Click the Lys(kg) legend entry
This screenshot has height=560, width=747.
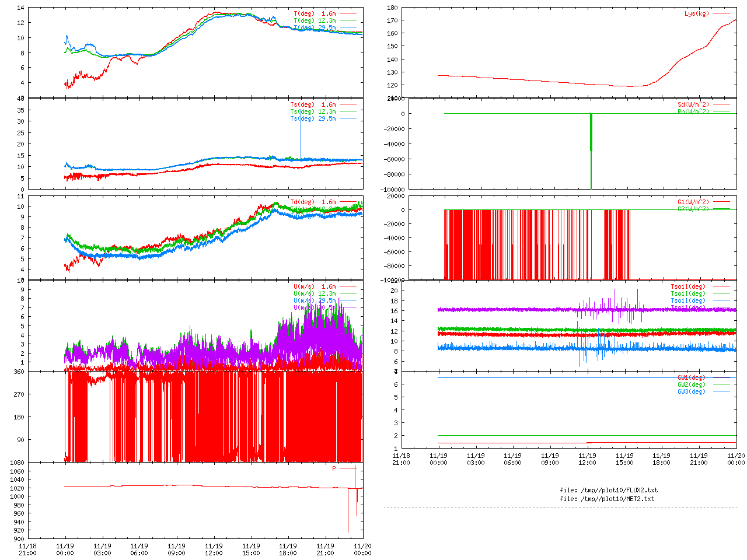707,13
